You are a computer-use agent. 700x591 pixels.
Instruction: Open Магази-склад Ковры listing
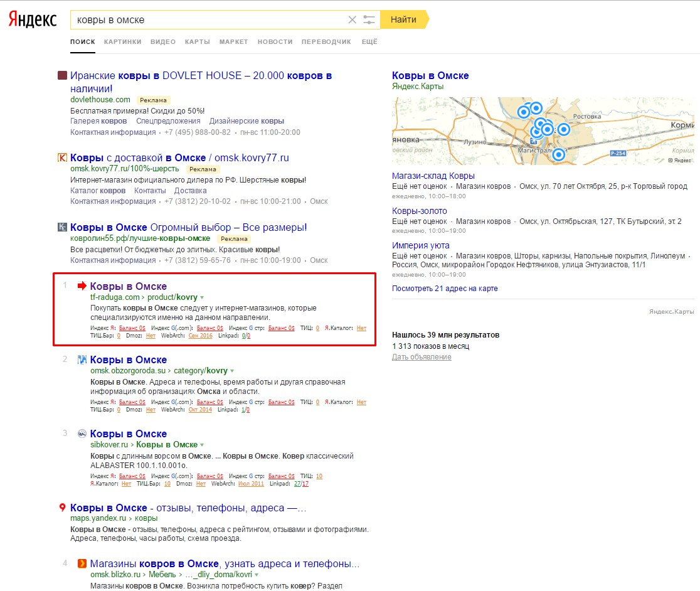pyautogui.click(x=433, y=176)
